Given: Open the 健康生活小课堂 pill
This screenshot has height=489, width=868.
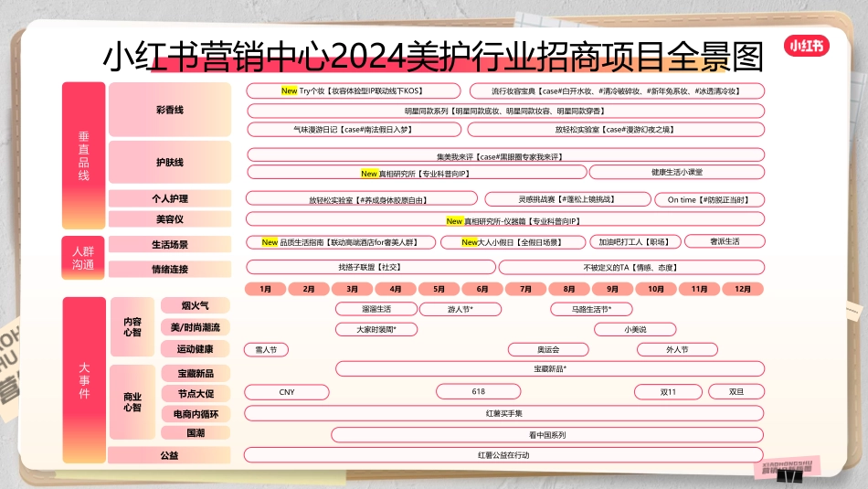Looking at the screenshot, I should [676, 172].
